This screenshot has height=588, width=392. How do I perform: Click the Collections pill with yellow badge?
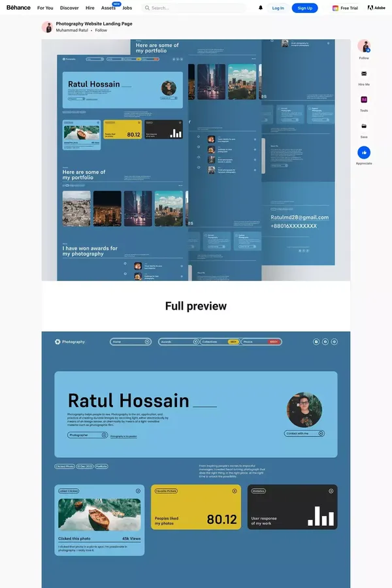tap(220, 342)
